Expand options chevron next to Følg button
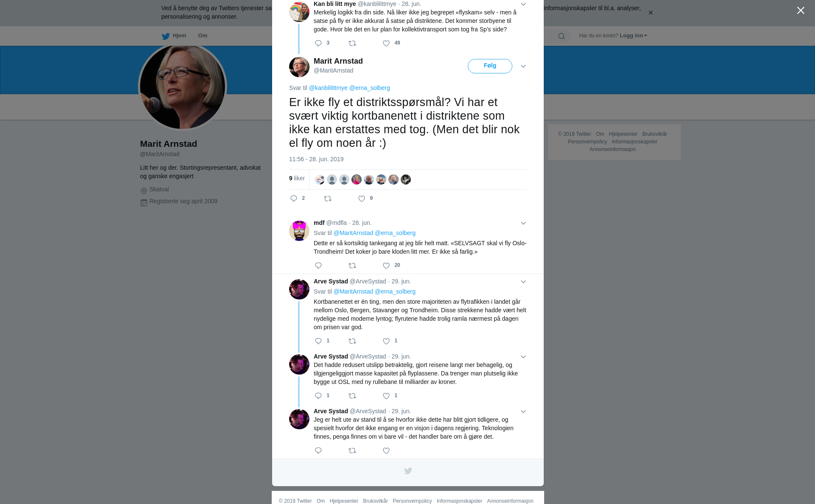Image resolution: width=815 pixels, height=504 pixels. (x=523, y=66)
